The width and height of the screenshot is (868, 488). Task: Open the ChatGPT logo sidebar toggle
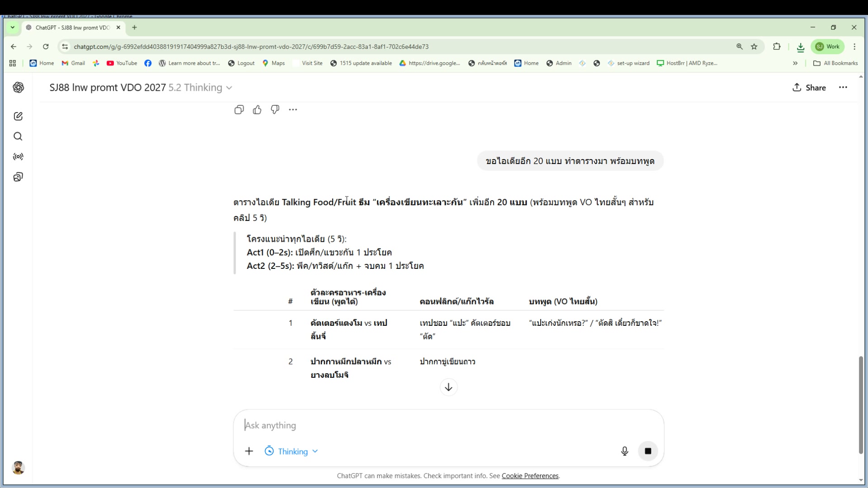18,88
